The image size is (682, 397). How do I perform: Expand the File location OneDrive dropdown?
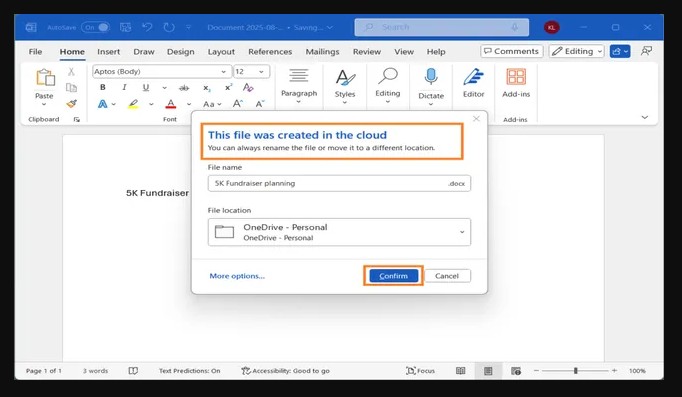(462, 232)
